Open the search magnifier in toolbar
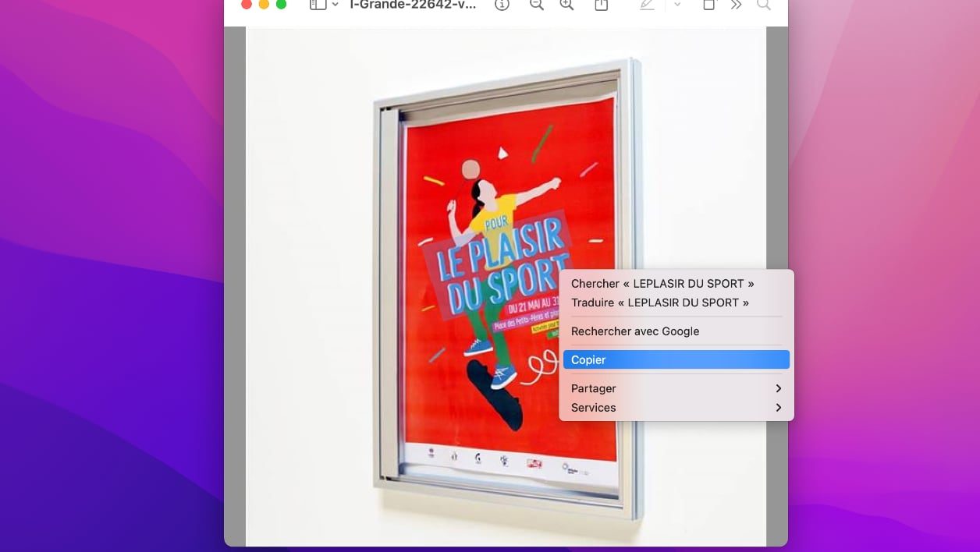The height and width of the screenshot is (552, 980). click(x=764, y=5)
